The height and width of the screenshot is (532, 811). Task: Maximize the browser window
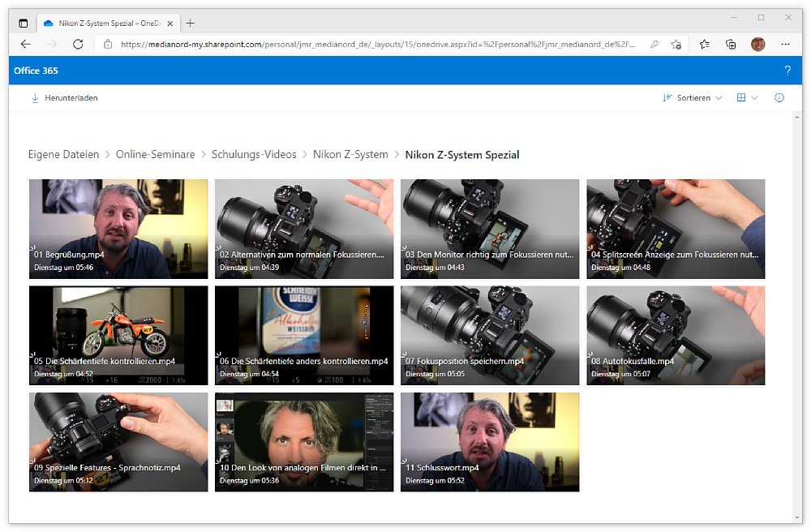pos(761,18)
